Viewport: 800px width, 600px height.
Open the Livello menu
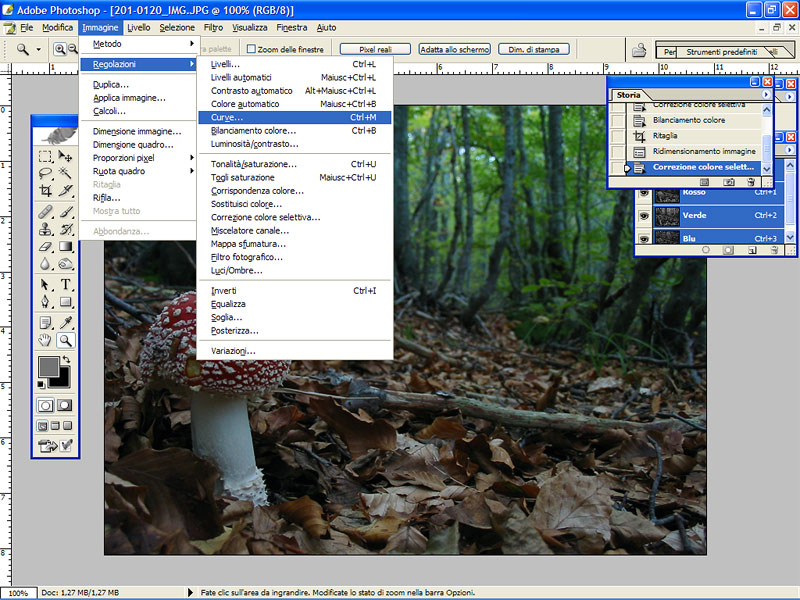[x=139, y=28]
